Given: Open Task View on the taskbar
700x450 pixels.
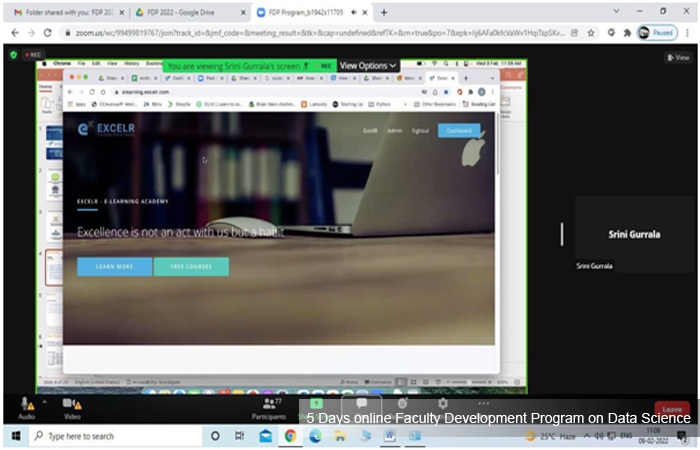Looking at the screenshot, I should click(x=240, y=436).
